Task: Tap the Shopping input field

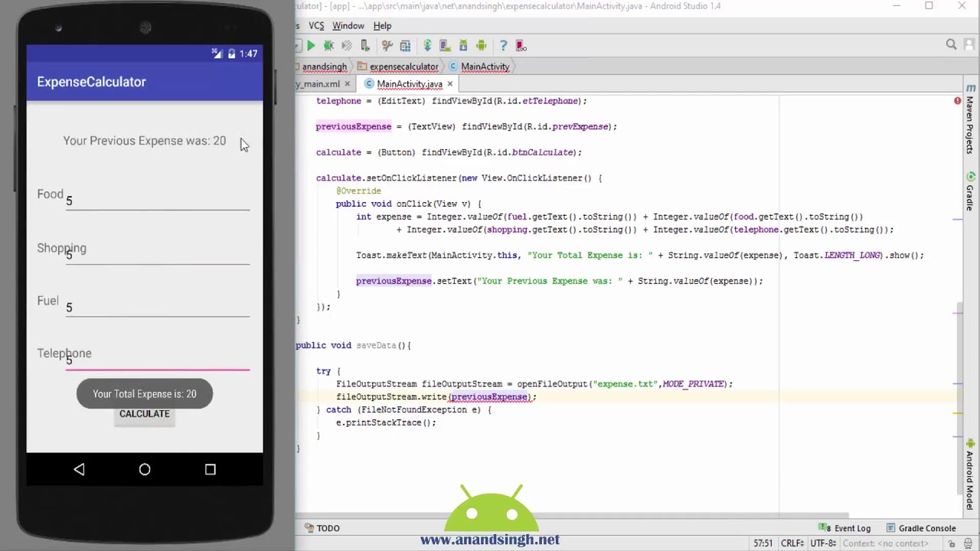Action: click(x=158, y=254)
